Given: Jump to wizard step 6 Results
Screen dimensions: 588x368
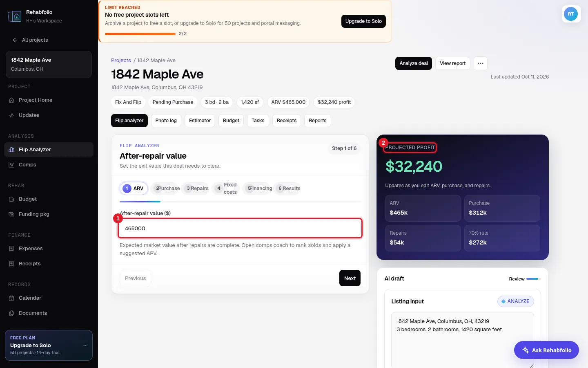Looking at the screenshot, I should (x=289, y=188).
